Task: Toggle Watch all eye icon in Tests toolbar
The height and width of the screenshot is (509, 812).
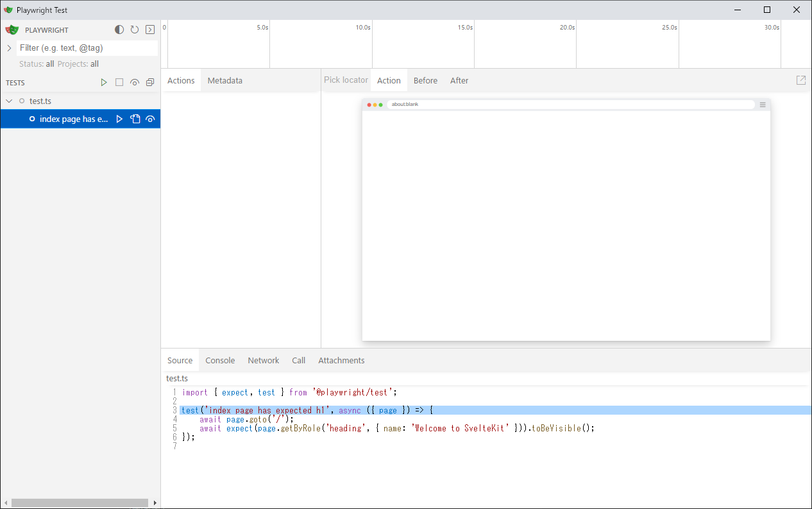Action: (x=135, y=83)
